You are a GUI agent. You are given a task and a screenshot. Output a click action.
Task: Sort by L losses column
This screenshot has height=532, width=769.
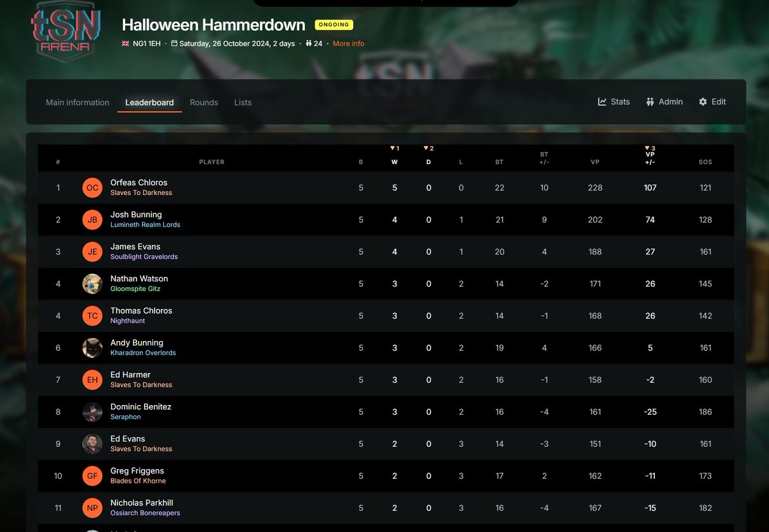click(461, 162)
